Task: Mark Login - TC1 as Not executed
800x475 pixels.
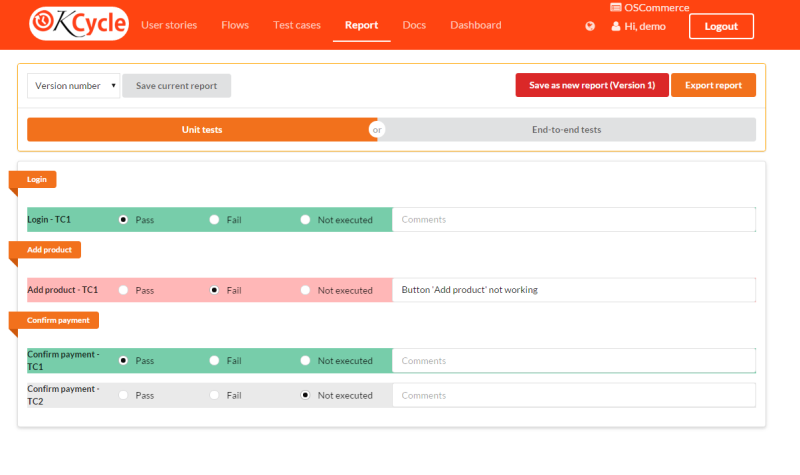Action: pyautogui.click(x=305, y=219)
